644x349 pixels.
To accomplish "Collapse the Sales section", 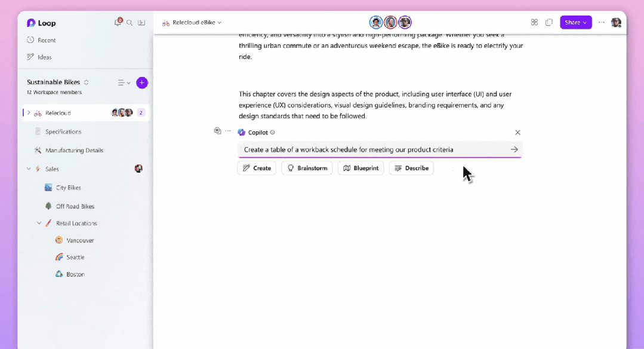I will (29, 169).
